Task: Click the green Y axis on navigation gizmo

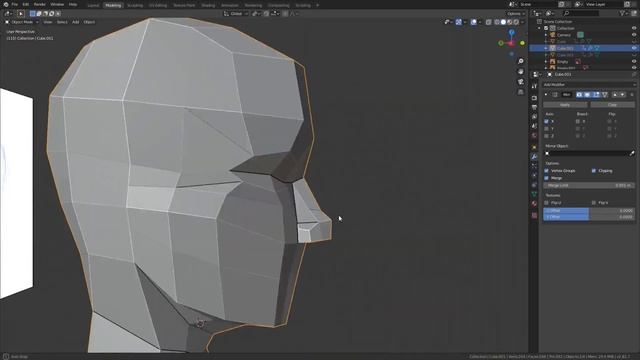Action: click(522, 43)
